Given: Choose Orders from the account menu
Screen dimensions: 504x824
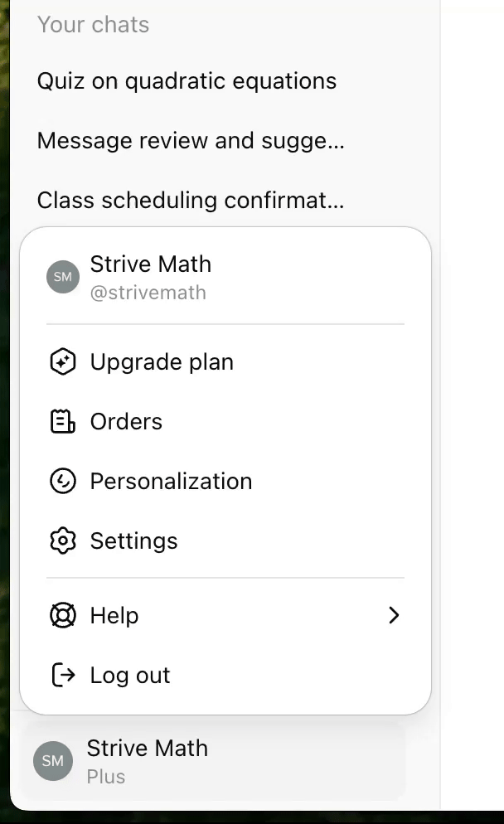Looking at the screenshot, I should tap(126, 421).
